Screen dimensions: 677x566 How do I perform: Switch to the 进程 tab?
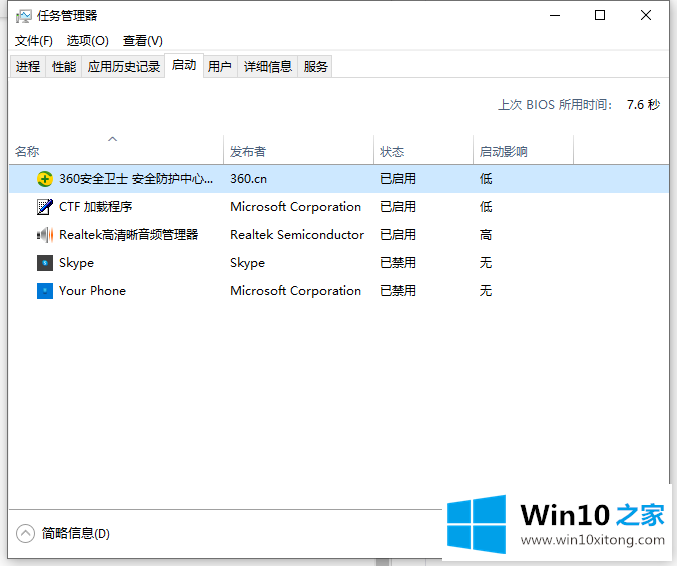point(28,66)
